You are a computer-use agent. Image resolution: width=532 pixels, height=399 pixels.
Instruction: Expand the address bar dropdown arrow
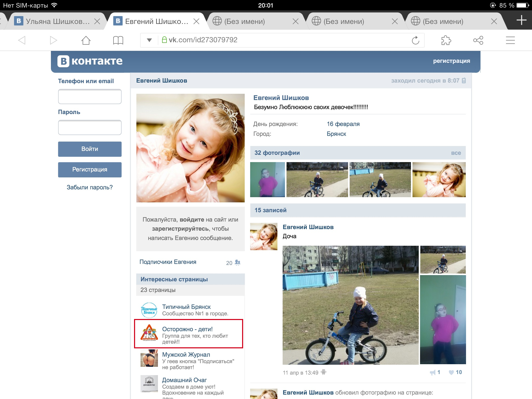click(149, 40)
